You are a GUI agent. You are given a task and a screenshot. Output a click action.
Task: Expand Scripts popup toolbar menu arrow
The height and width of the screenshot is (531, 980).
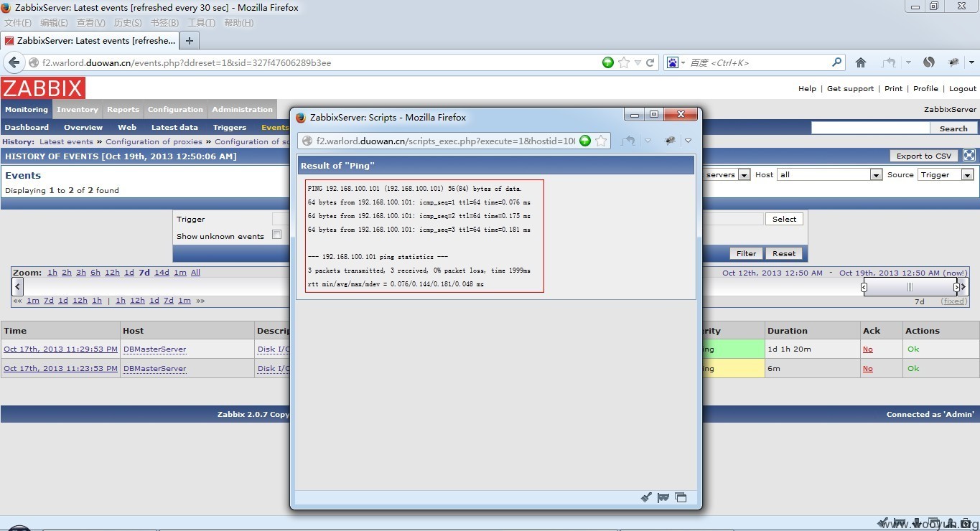[x=688, y=141]
